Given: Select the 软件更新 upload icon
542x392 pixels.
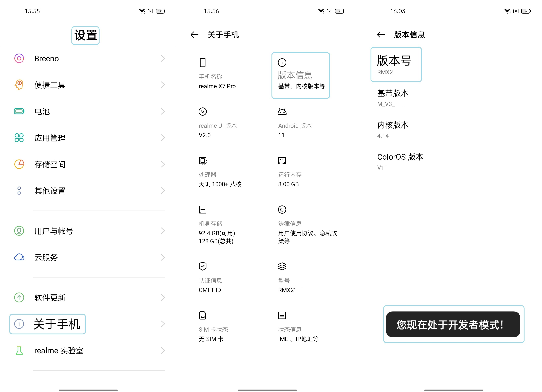Looking at the screenshot, I should coord(19,298).
